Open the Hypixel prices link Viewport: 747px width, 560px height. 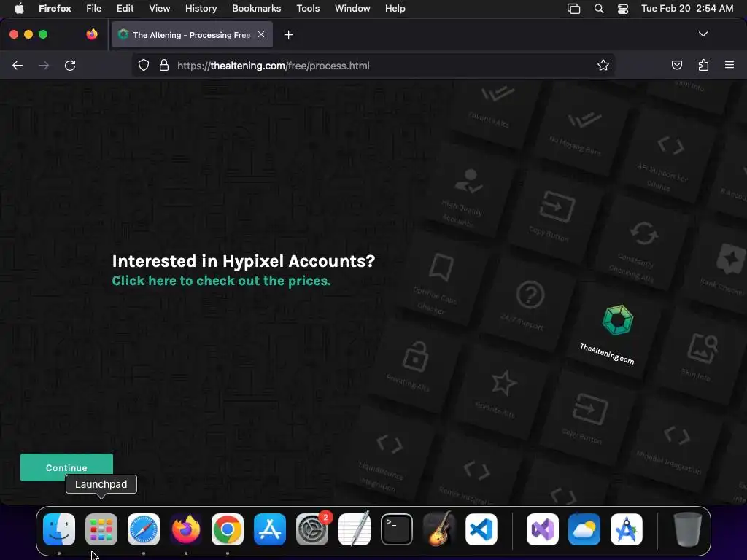222,281
